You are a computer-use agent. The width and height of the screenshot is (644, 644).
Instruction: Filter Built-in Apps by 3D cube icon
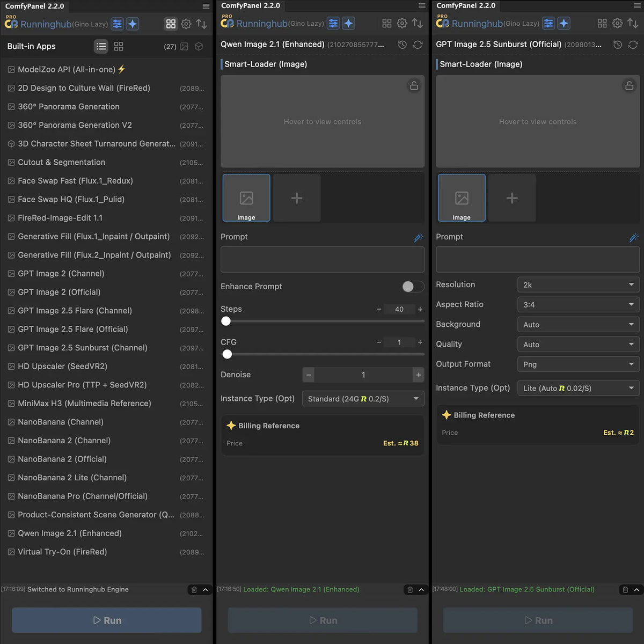point(199,47)
